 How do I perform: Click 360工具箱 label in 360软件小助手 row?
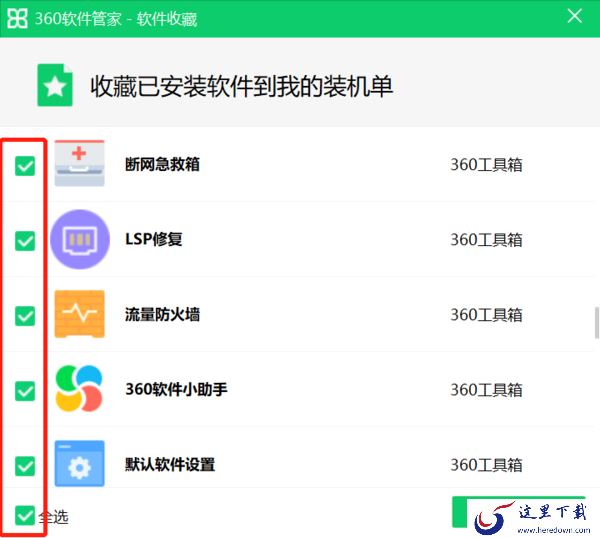(486, 390)
